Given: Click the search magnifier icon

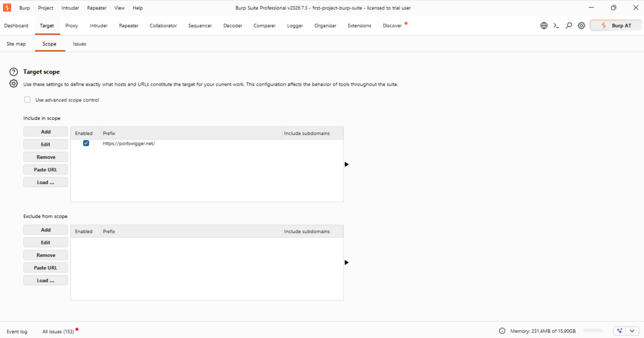Looking at the screenshot, I should coord(569,26).
